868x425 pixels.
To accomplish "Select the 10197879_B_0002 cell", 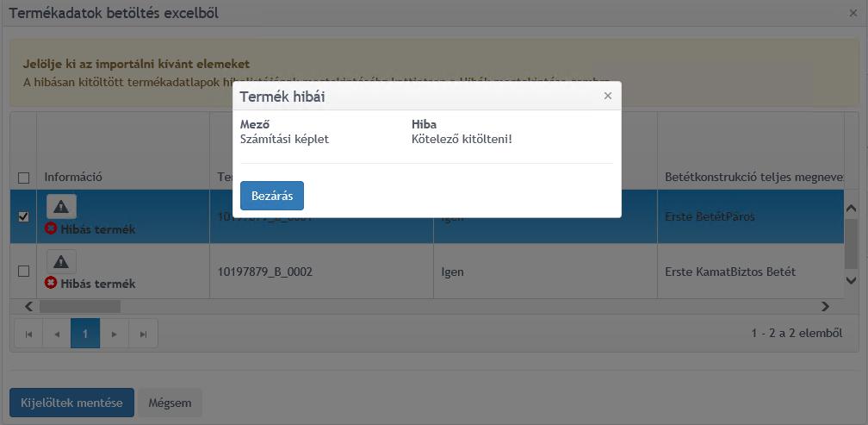I will click(321, 272).
